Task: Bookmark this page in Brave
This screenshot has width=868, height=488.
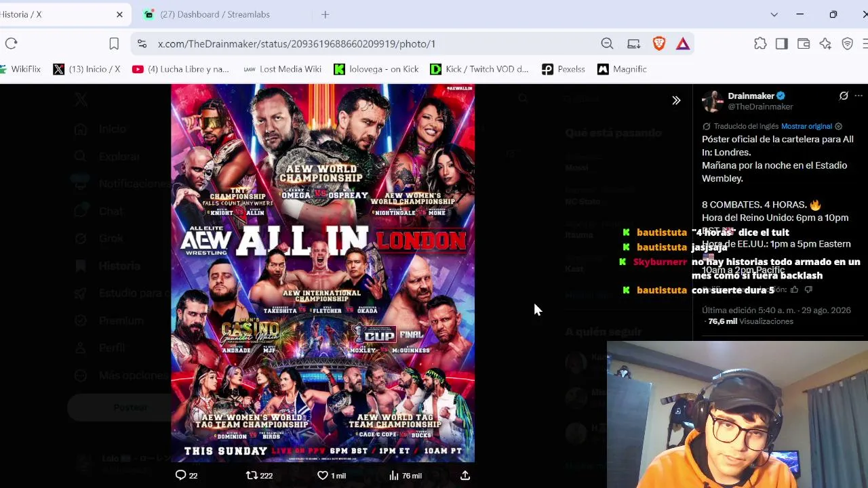Action: click(x=114, y=43)
